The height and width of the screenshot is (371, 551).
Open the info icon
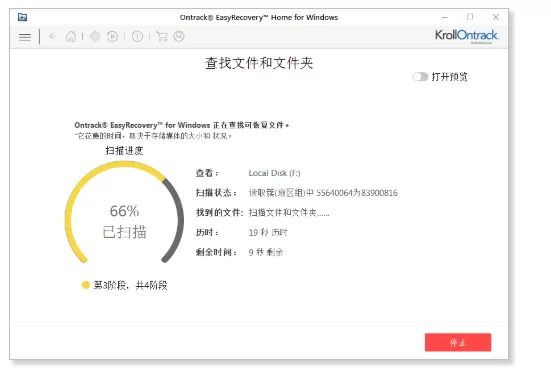(137, 36)
